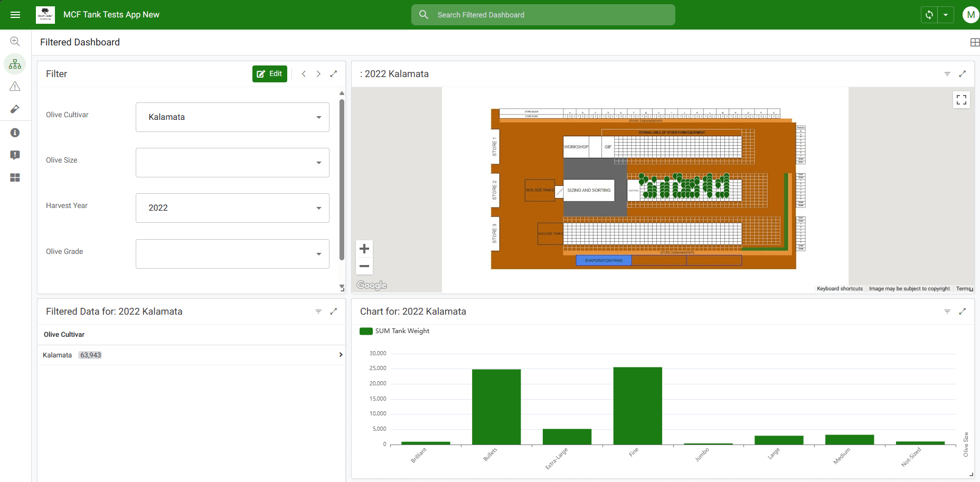Screen dimensions: 980x482
Task: Open the magnifier view in the sidebar
Action: click(15, 41)
